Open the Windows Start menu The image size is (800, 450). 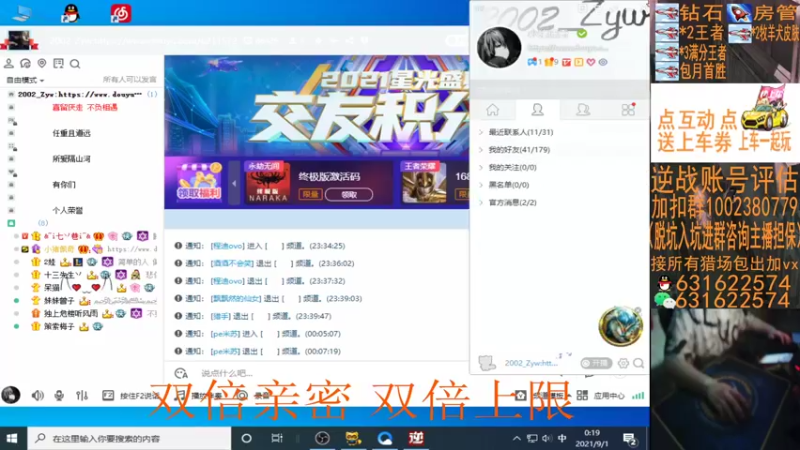click(12, 438)
